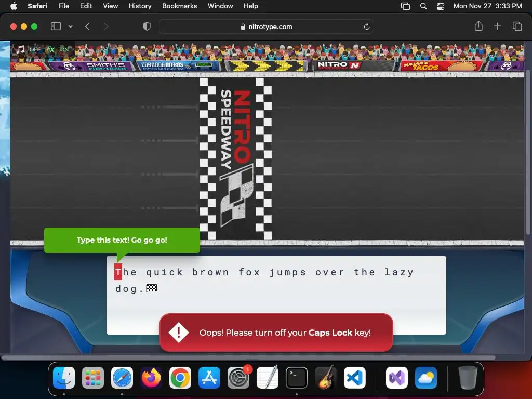Open the Apple menu

pos(14,6)
